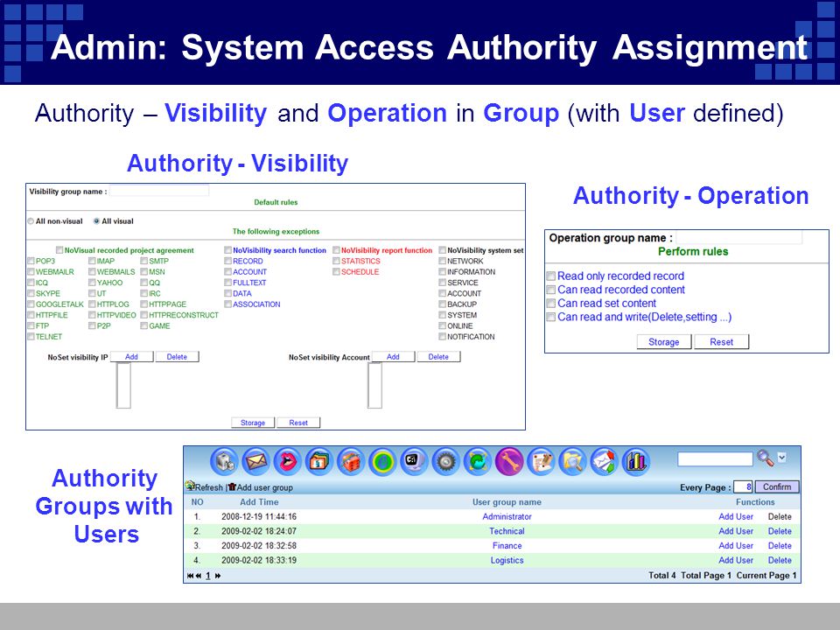Click the gray gear settings icon
Screen dimensions: 840x630
tap(445, 461)
